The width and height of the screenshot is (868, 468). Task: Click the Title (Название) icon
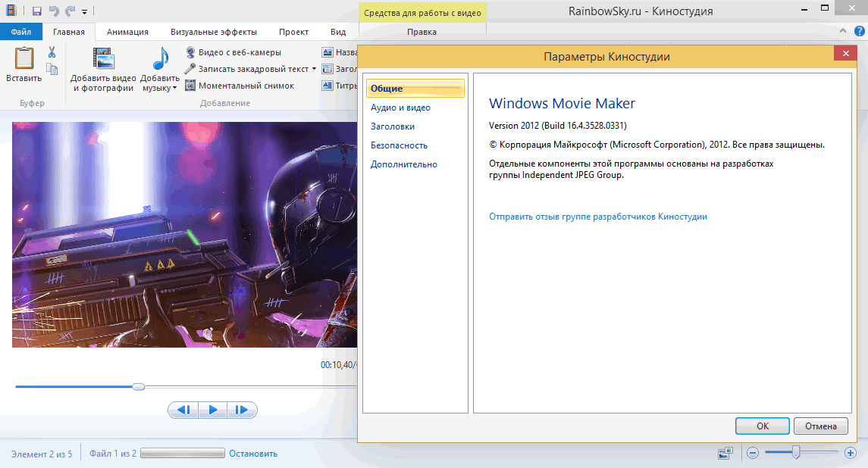[x=327, y=52]
